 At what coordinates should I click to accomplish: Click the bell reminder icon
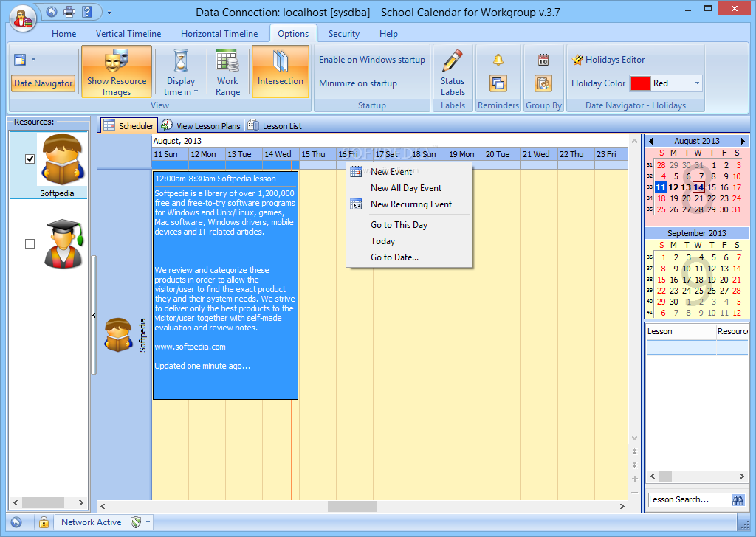[x=498, y=60]
